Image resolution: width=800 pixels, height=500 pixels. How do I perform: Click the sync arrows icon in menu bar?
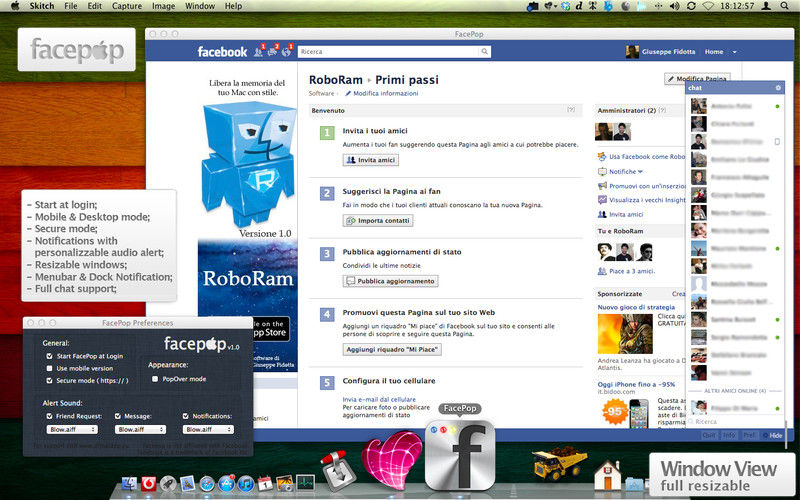[691, 6]
